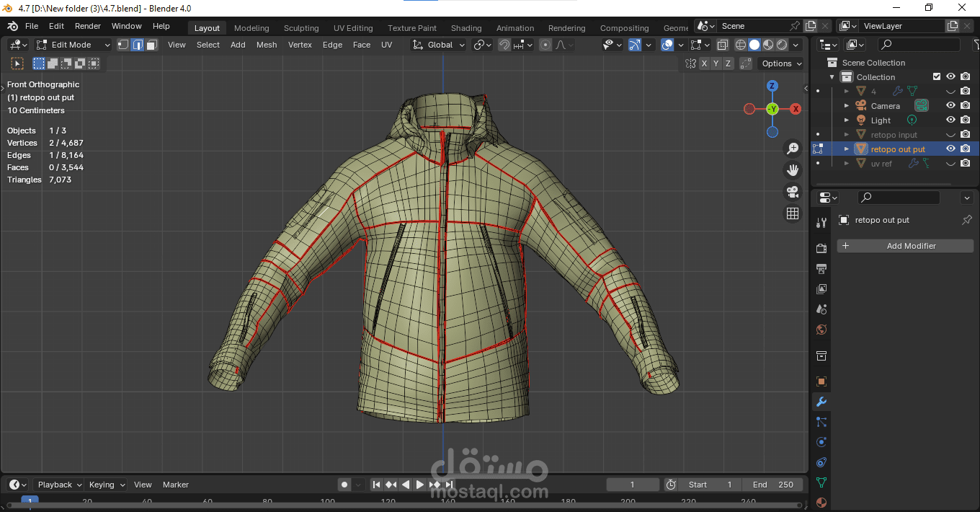Toggle Collection exclude checkbox in outliner
Screen dimensions: 980x512
(x=937, y=76)
